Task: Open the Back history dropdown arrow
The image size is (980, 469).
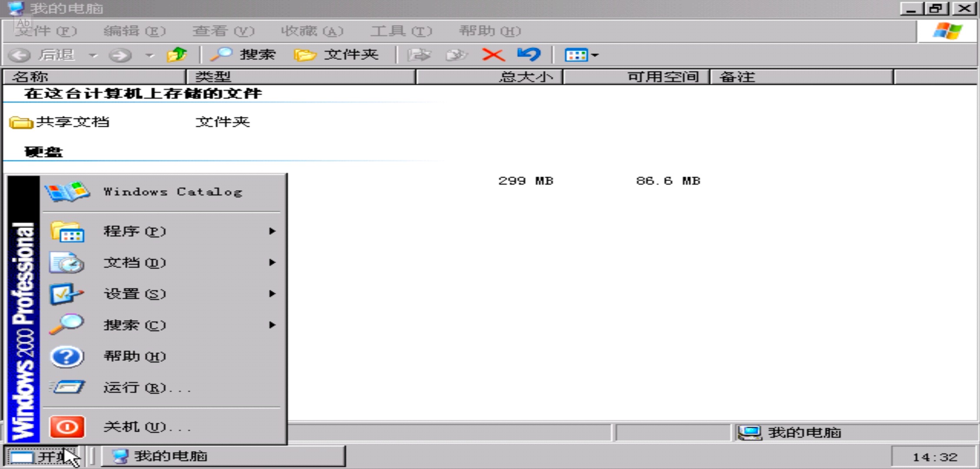Action: pos(93,55)
